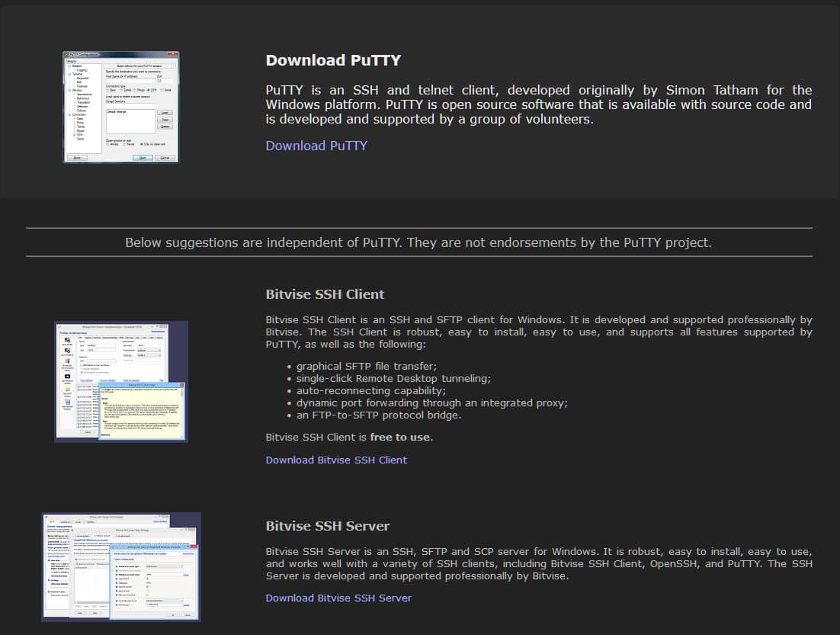Click the paragraph starting 'PuTTY is an SSH and telnet client'
840x635 pixels.
[x=539, y=104]
